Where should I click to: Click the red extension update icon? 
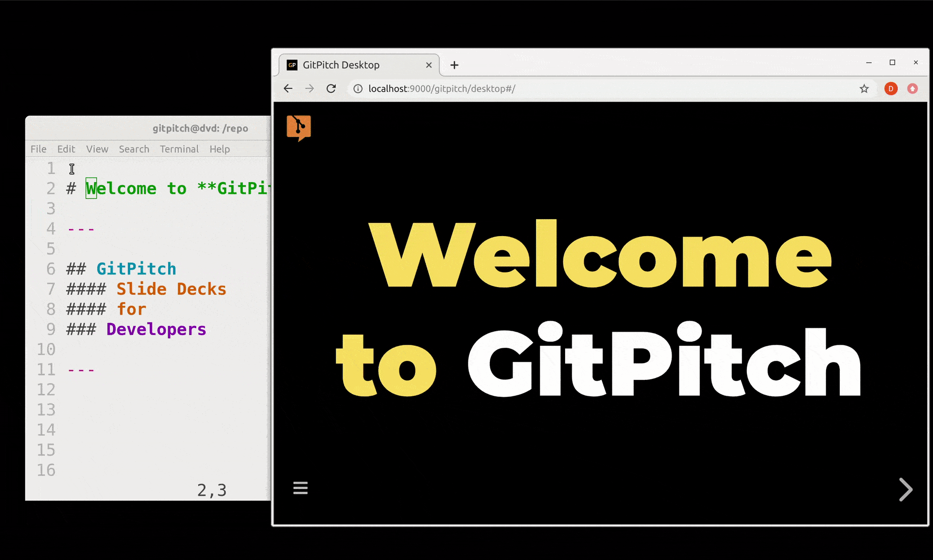[x=913, y=88]
